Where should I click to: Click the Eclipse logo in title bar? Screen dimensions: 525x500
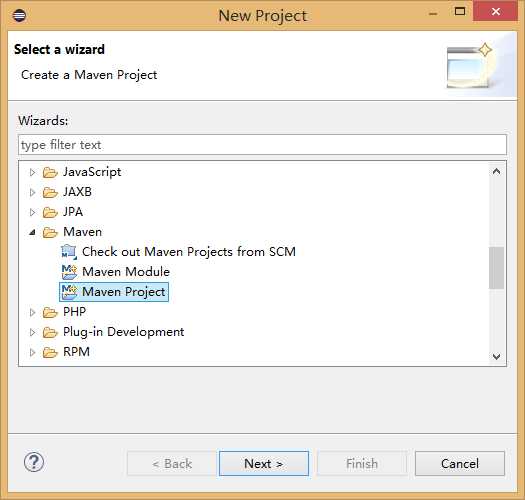point(19,15)
